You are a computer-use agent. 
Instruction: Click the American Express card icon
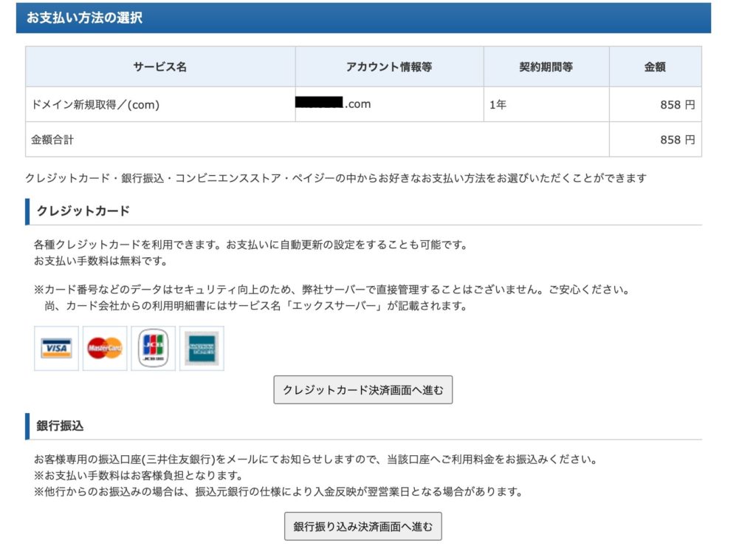point(202,348)
